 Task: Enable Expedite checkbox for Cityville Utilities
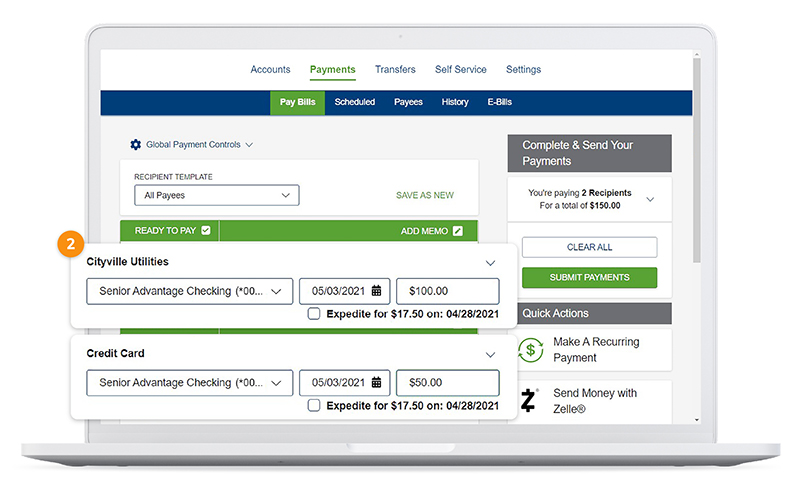(314, 314)
